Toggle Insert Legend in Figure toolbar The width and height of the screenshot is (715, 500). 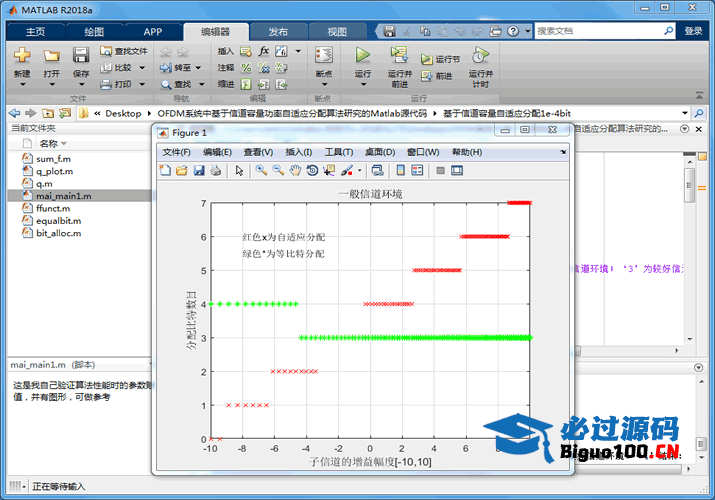click(x=417, y=171)
